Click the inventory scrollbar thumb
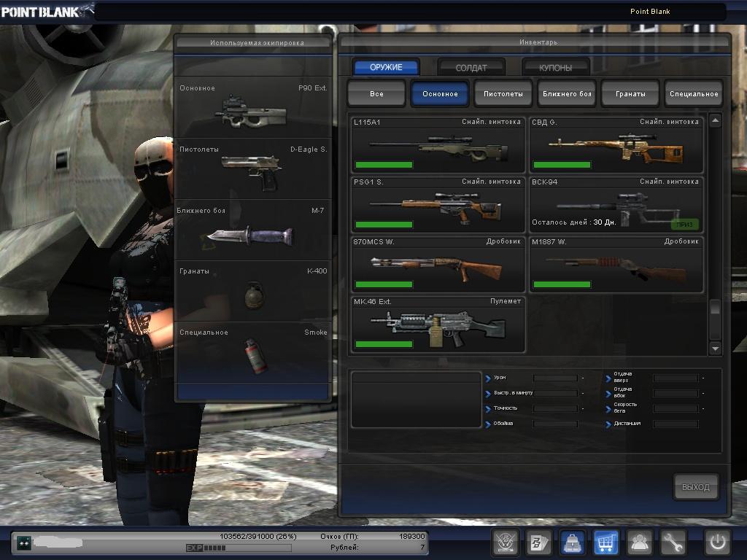This screenshot has width=747, height=560. click(715, 307)
